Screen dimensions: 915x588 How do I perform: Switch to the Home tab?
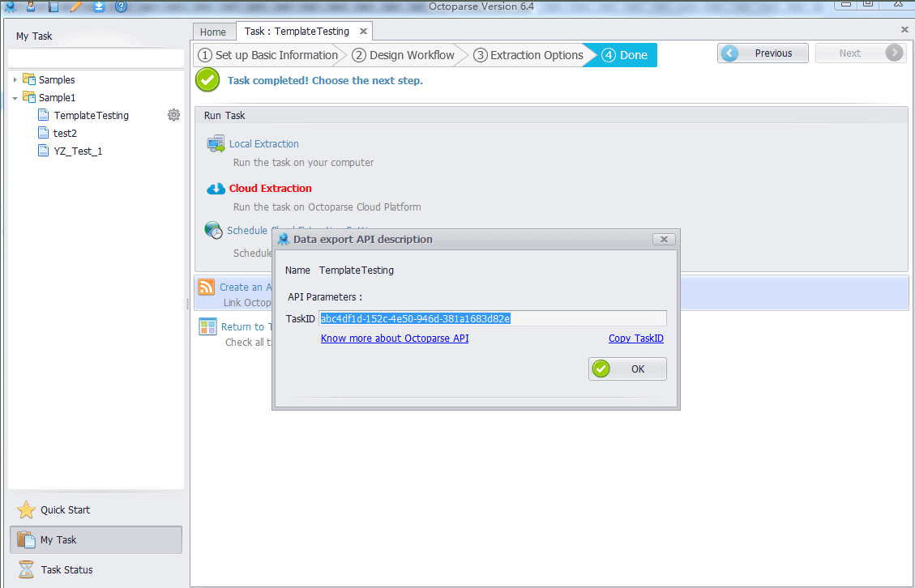(213, 32)
